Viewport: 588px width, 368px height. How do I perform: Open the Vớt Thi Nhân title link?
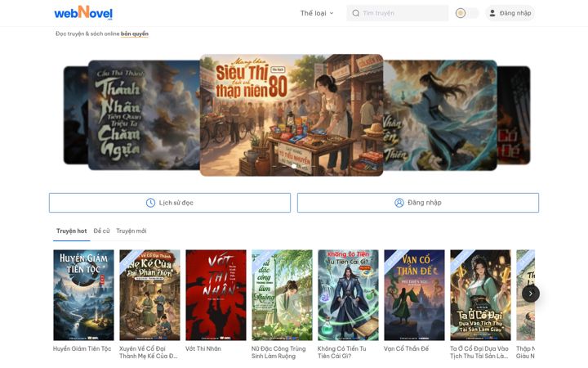(203, 348)
